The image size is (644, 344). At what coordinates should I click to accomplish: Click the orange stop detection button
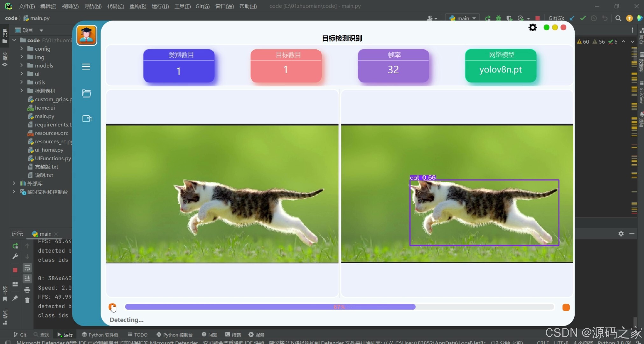[566, 307]
